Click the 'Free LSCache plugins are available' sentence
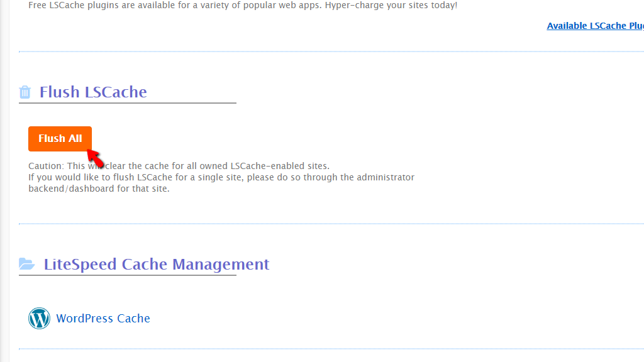The image size is (644, 362). pos(243,5)
